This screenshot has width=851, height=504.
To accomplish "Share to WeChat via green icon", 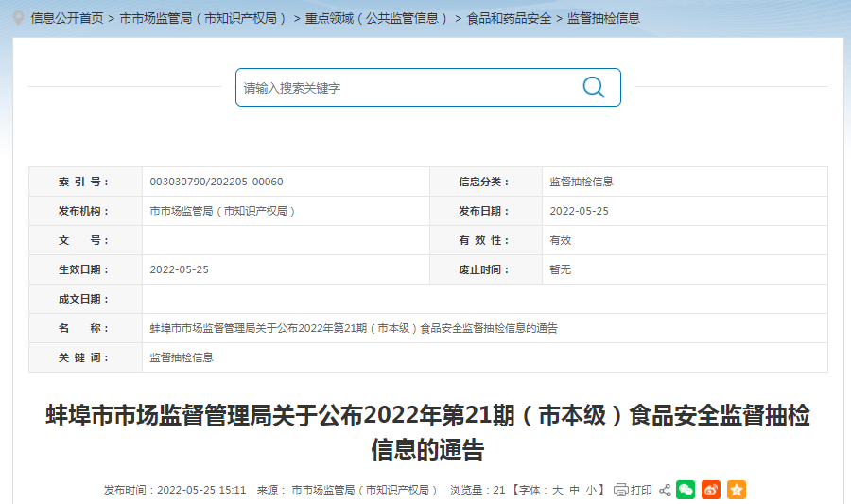I will [686, 490].
